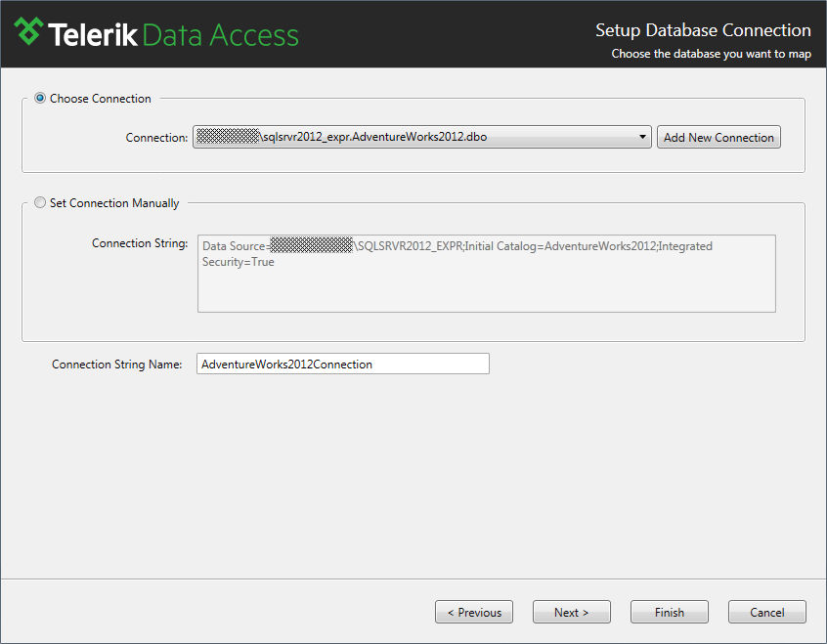
Task: Click the 'Connection String Name:' label
Action: [116, 365]
